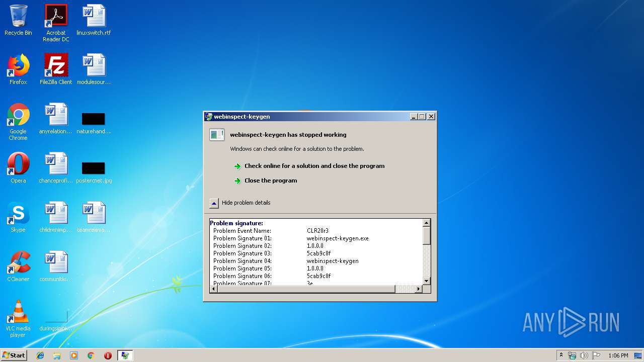Launch Google Chrome desktop shortcut

click(18, 122)
